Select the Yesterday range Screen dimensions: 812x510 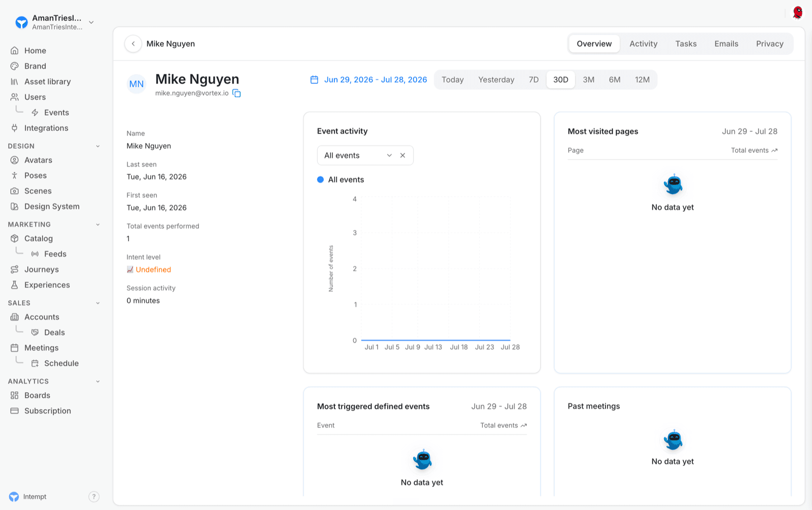(x=496, y=80)
